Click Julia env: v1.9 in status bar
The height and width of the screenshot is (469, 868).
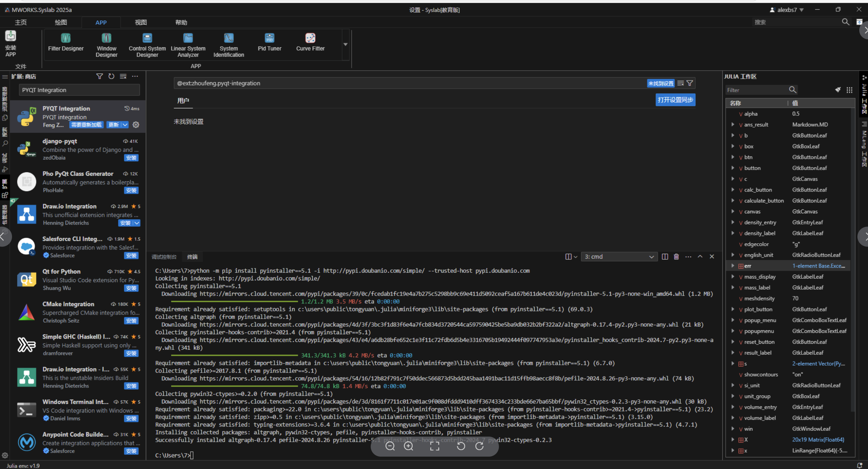(x=23, y=465)
